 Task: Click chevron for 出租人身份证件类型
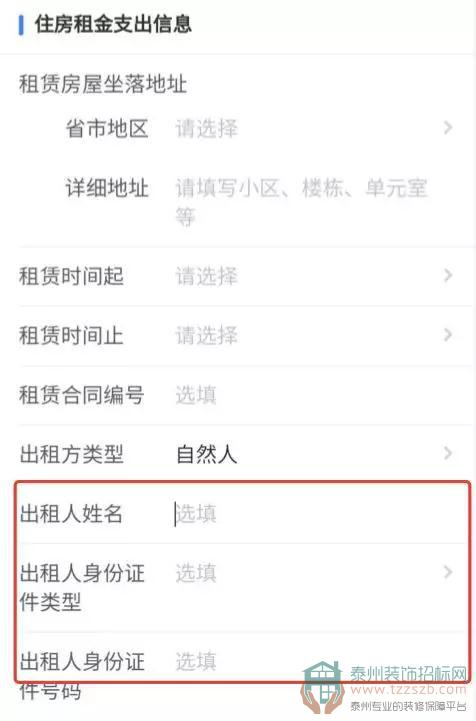448,572
